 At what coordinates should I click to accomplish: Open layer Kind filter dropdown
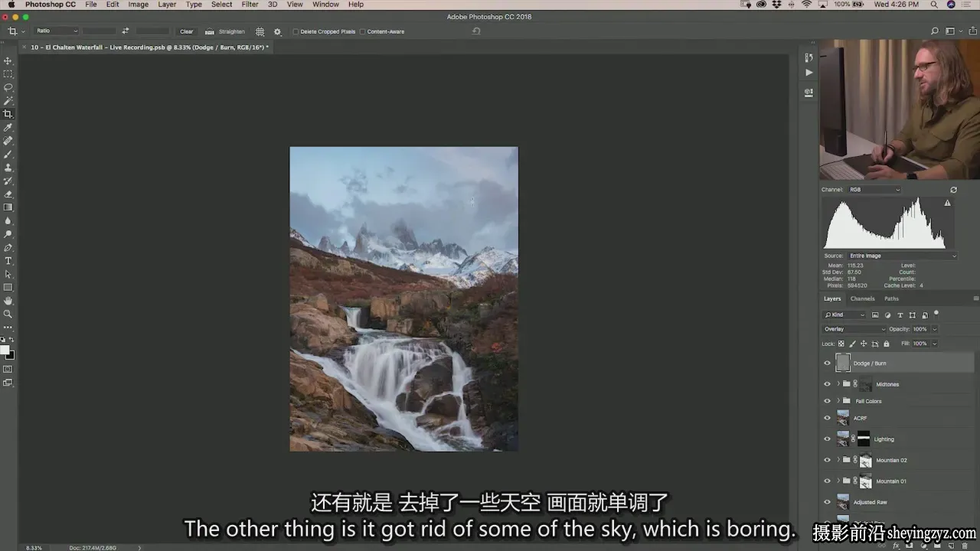click(844, 315)
